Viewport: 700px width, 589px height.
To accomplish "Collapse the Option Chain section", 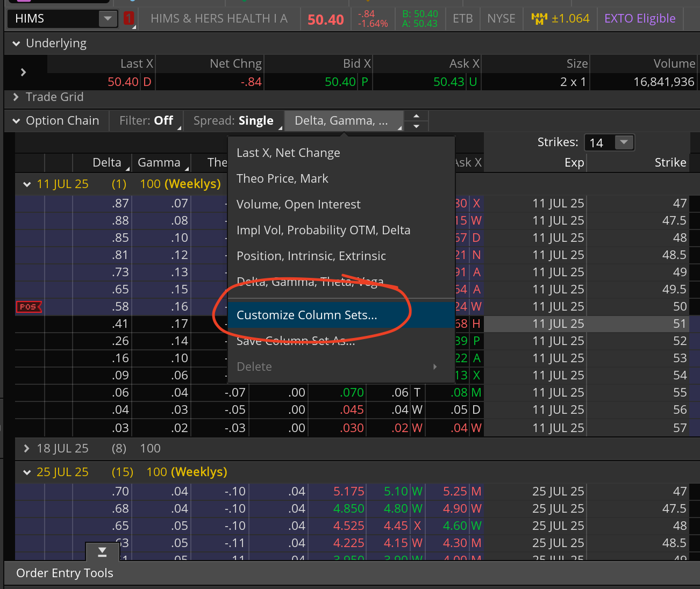I will [x=16, y=121].
